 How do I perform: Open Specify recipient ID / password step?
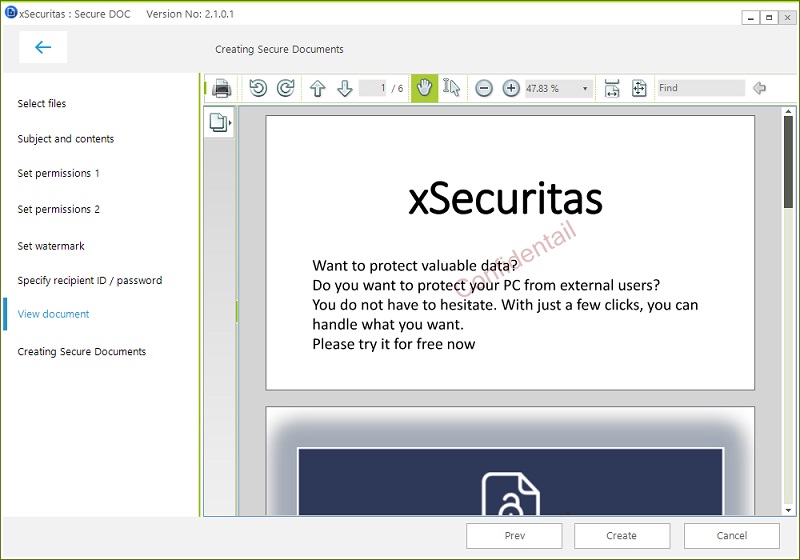point(90,281)
